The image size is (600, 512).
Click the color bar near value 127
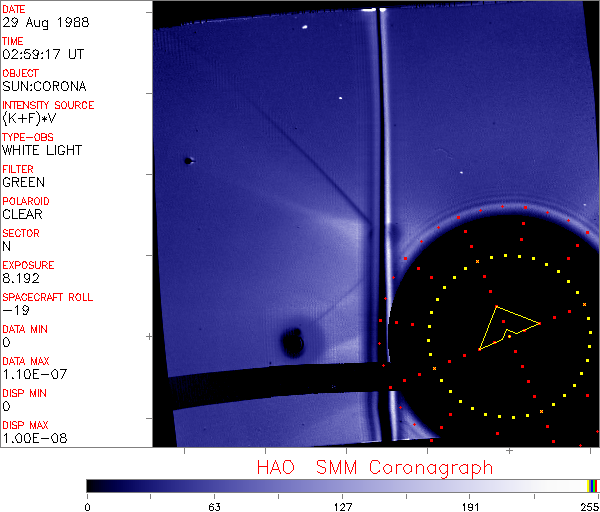pos(342,485)
